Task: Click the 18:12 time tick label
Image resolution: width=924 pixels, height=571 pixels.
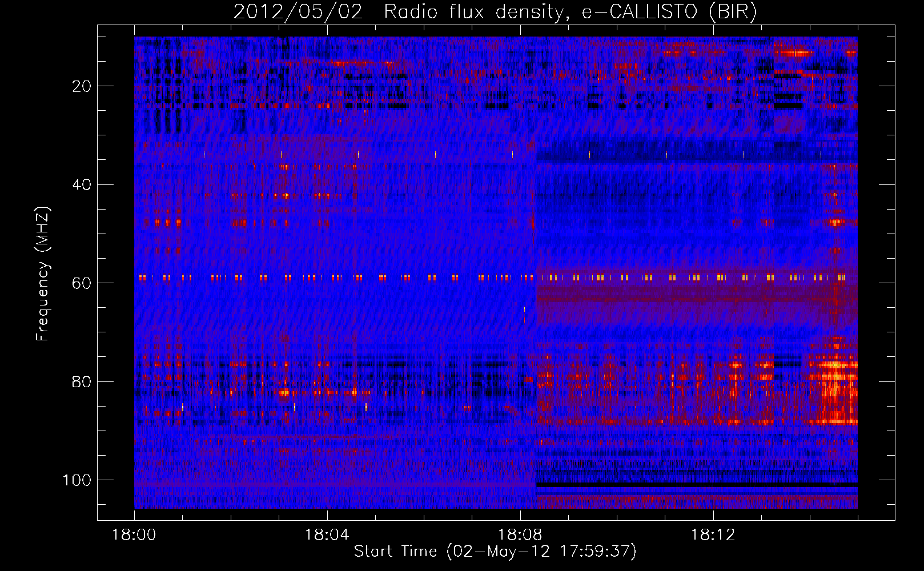Action: (713, 535)
